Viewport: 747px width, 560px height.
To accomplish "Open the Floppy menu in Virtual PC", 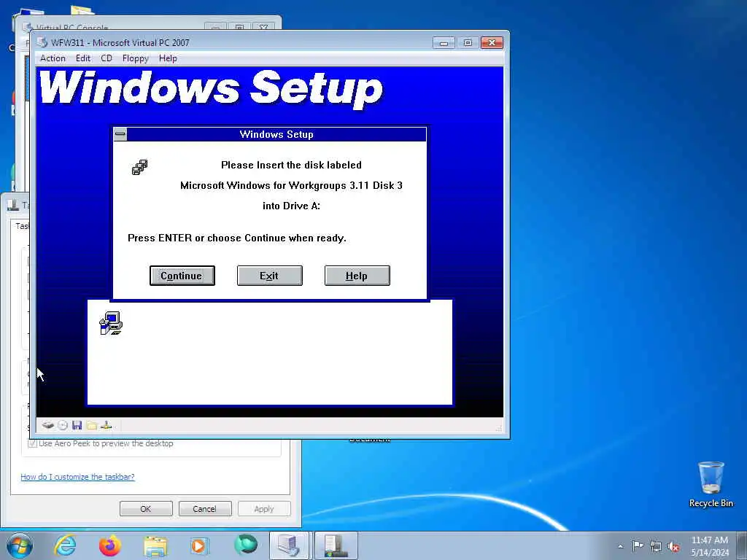I will coord(135,58).
